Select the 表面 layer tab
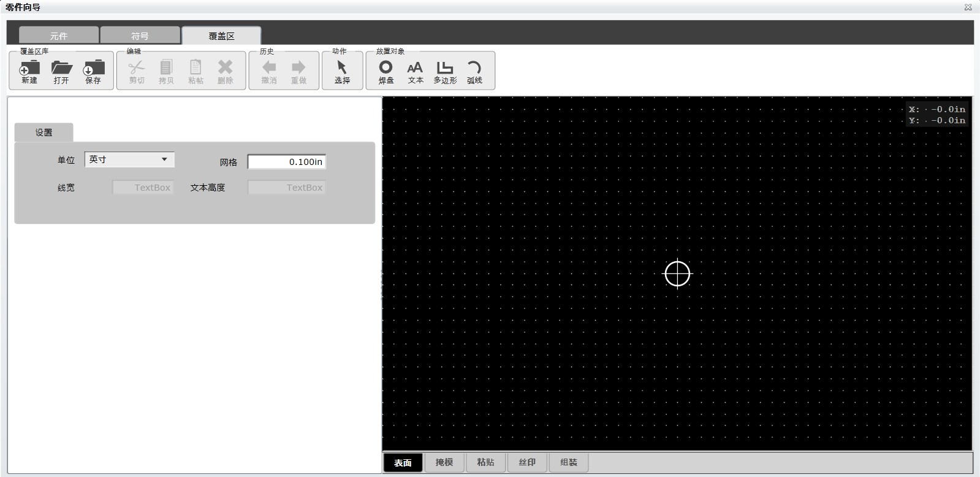The height and width of the screenshot is (477, 980). coord(403,462)
